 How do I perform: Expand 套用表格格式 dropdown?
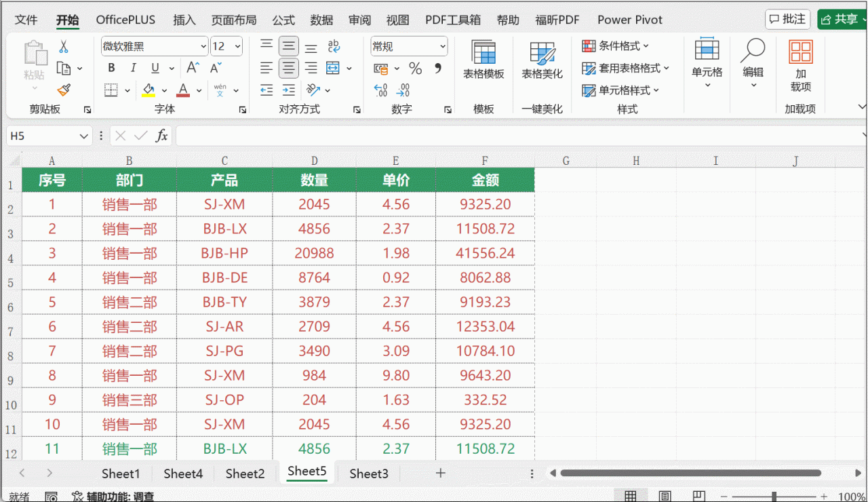coord(626,68)
